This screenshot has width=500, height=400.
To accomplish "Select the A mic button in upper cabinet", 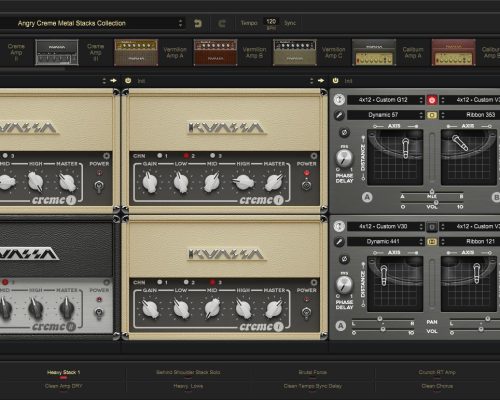I will coord(367,197).
